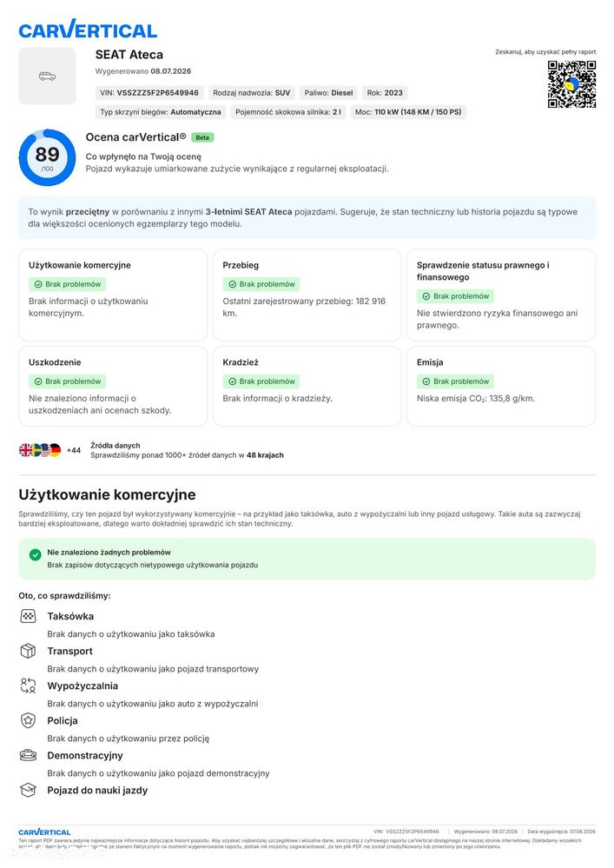Click the Pojazd do nauki jazdy icon
Image resolution: width=614 pixels, height=868 pixels.
[28, 791]
